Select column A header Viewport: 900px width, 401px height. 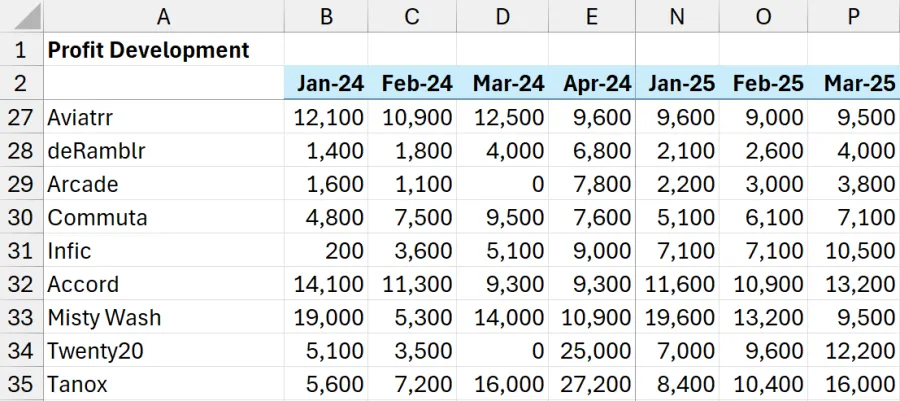[163, 15]
